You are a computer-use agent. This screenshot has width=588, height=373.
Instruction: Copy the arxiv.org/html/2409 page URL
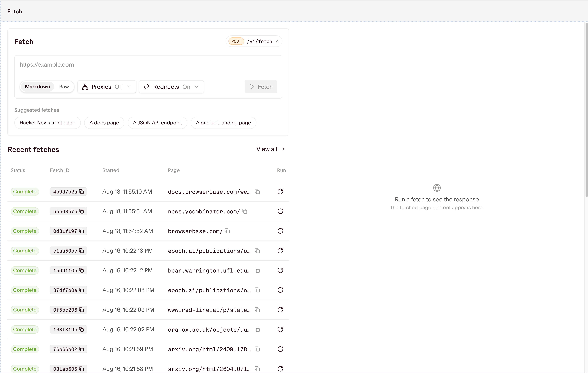point(257,349)
